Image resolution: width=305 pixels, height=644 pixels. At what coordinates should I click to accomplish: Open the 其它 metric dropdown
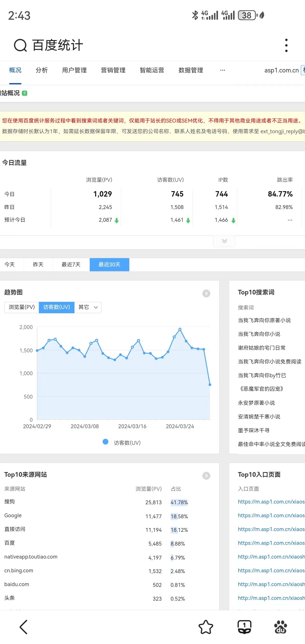click(88, 307)
